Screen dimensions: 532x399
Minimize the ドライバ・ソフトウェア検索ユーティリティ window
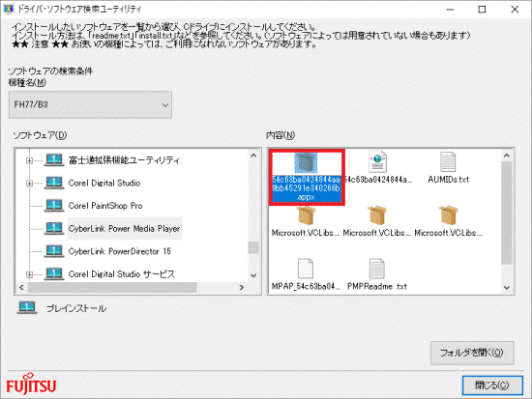tap(450, 9)
